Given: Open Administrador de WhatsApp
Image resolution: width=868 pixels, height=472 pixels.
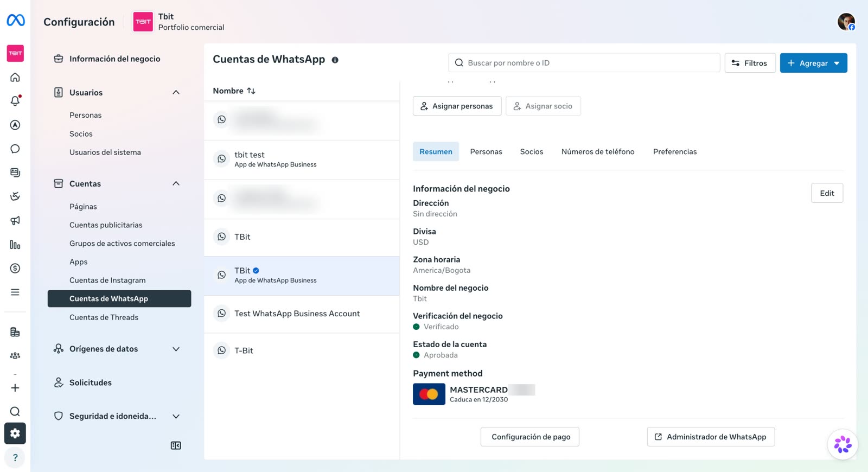Looking at the screenshot, I should tap(711, 437).
